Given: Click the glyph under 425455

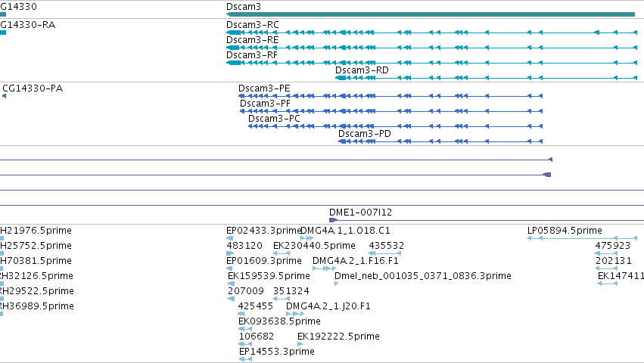Looking at the screenshot, I should (x=241, y=314).
